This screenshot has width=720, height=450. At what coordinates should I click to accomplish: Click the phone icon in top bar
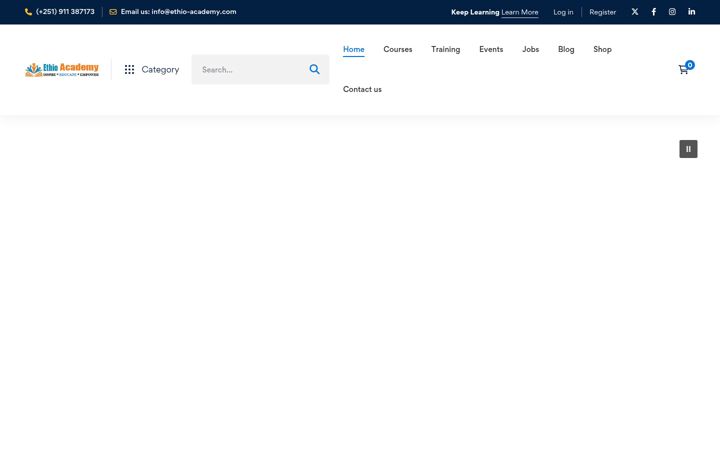pyautogui.click(x=28, y=12)
